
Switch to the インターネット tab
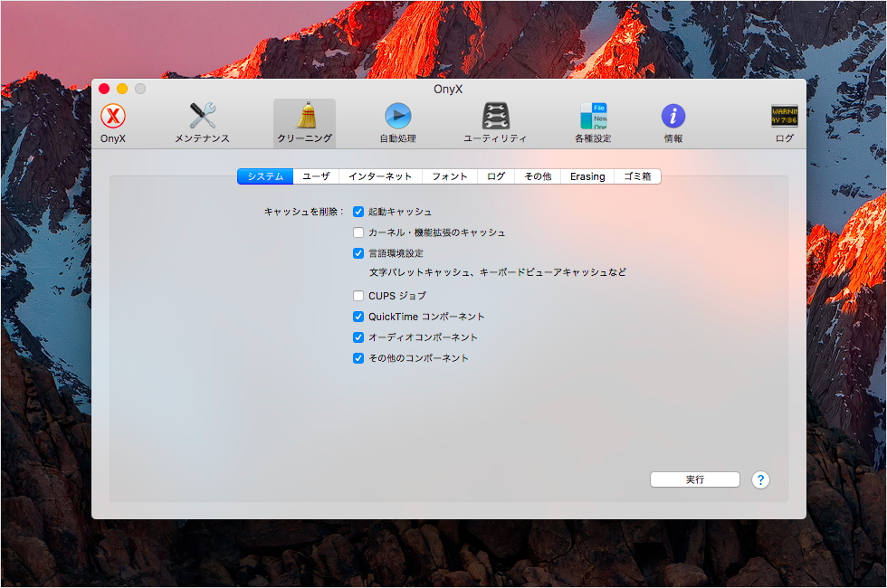[380, 176]
